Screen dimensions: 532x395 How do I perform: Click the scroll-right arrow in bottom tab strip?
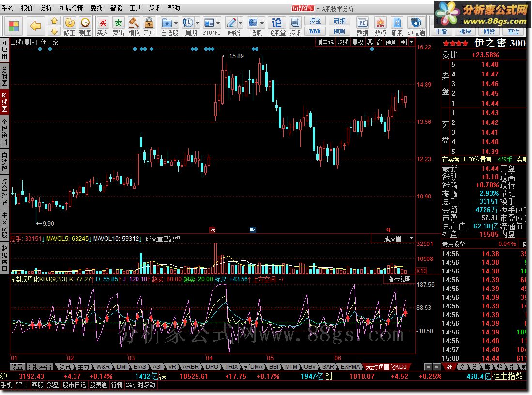coord(437,367)
